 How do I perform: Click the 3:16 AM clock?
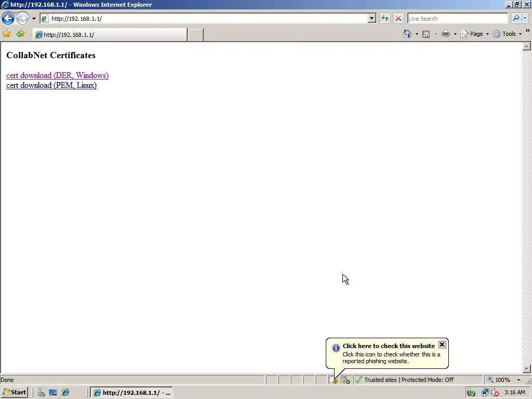point(515,393)
